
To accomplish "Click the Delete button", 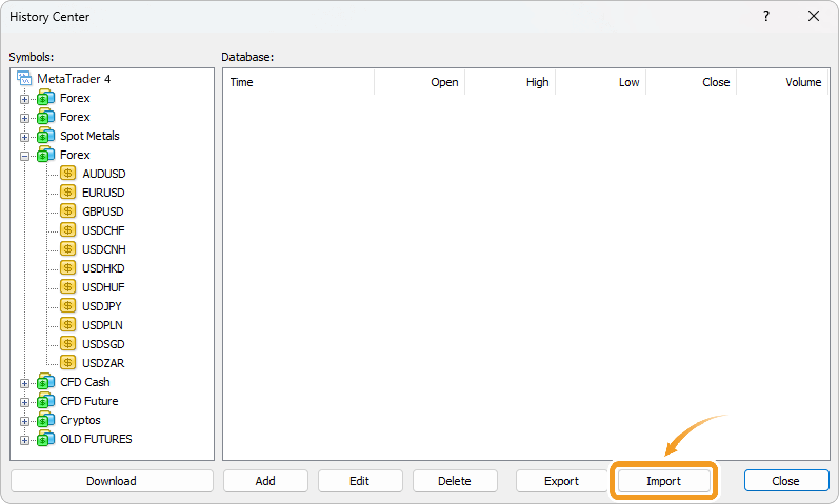I will click(455, 481).
